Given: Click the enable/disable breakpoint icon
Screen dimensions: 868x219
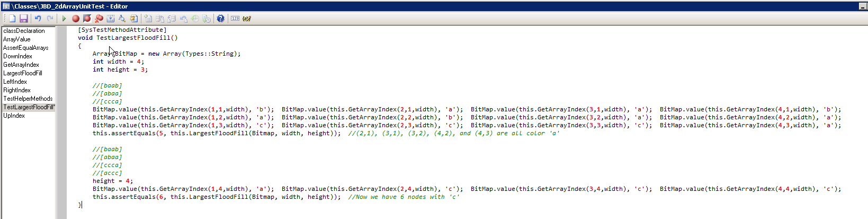Looking at the screenshot, I should 87,19.
